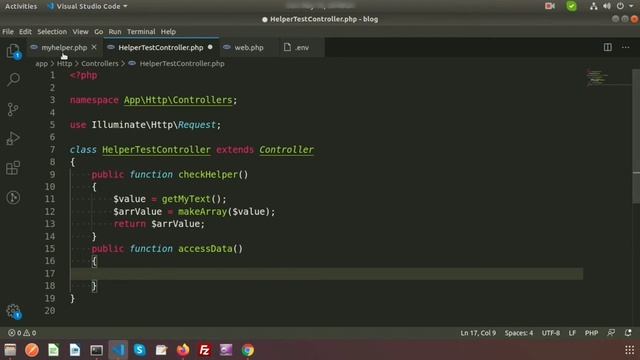Open Source Control view in activity bar
Viewport: 640px width, 360px height.
point(13,109)
